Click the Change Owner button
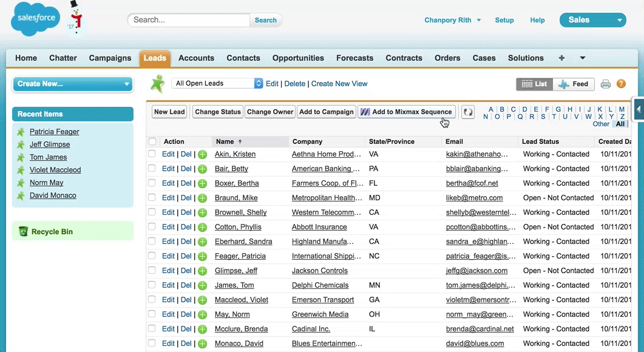The width and height of the screenshot is (644, 352). pos(270,112)
